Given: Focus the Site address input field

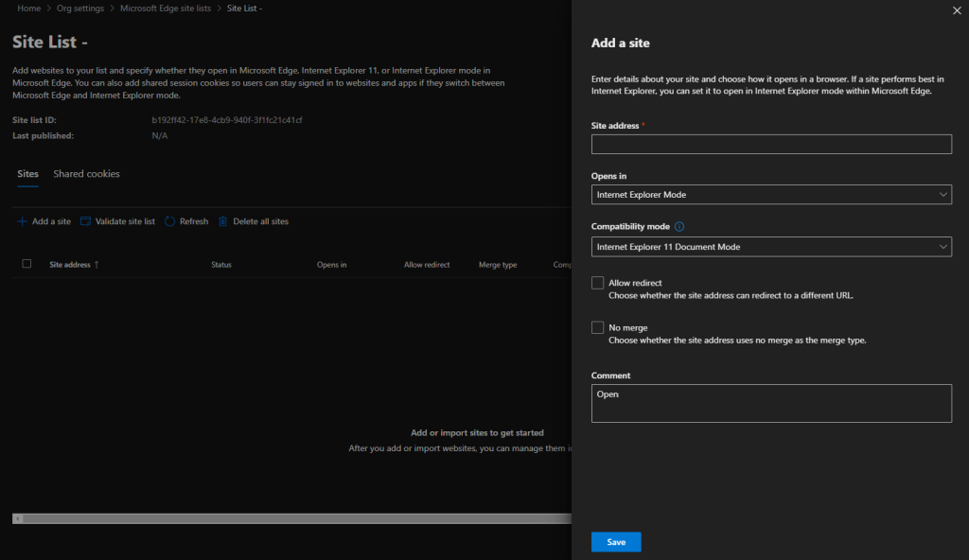Looking at the screenshot, I should [x=771, y=144].
